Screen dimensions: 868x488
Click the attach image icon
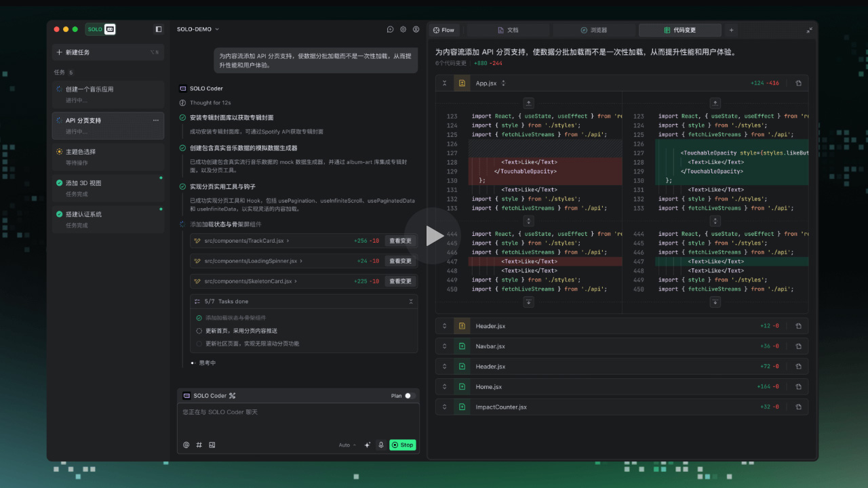tap(212, 445)
